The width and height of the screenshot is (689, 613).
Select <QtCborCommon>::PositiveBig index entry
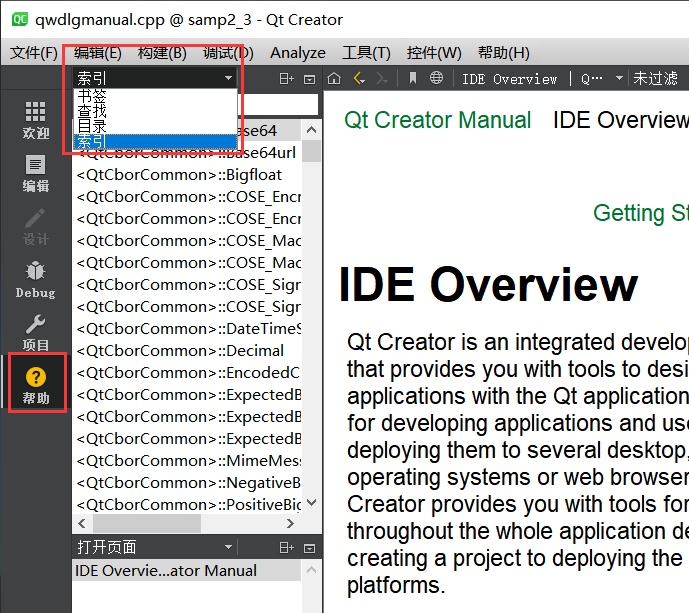pos(188,504)
